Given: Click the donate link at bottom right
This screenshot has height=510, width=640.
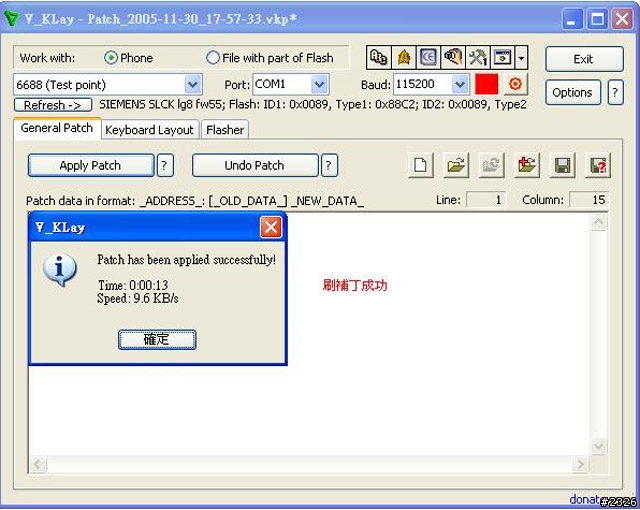Looking at the screenshot, I should (584, 499).
